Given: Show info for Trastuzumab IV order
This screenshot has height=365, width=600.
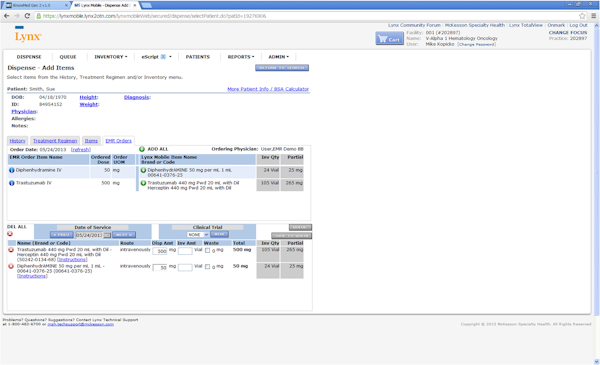Looking at the screenshot, I should pyautogui.click(x=12, y=183).
